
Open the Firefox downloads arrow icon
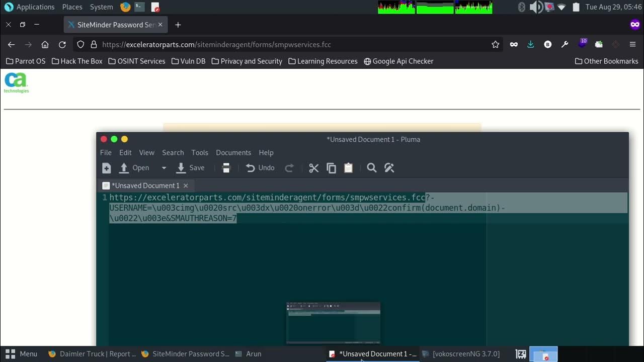click(530, 44)
